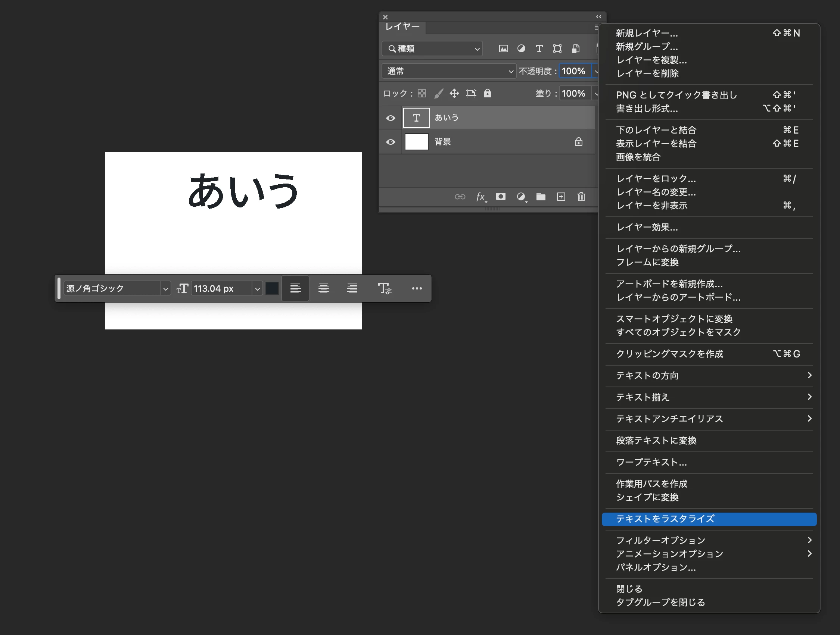Screen dimensions: 840x635
Task: Toggle visibility of the 背景 layer
Action: point(391,142)
